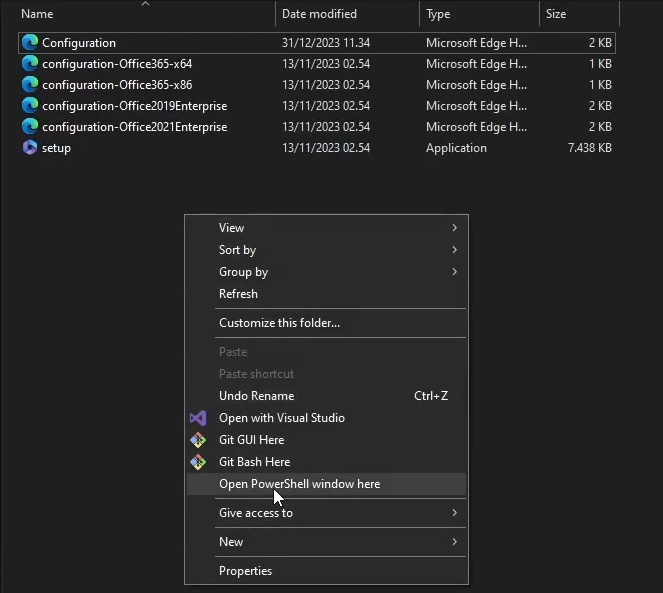Sort by Date modified column header
The height and width of the screenshot is (593, 663).
(x=321, y=14)
